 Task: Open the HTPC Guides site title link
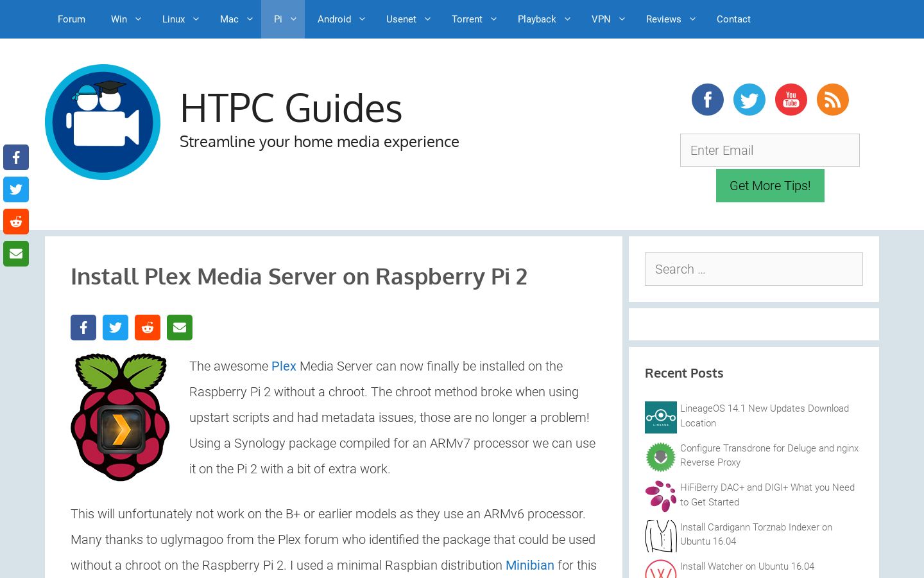[291, 108]
